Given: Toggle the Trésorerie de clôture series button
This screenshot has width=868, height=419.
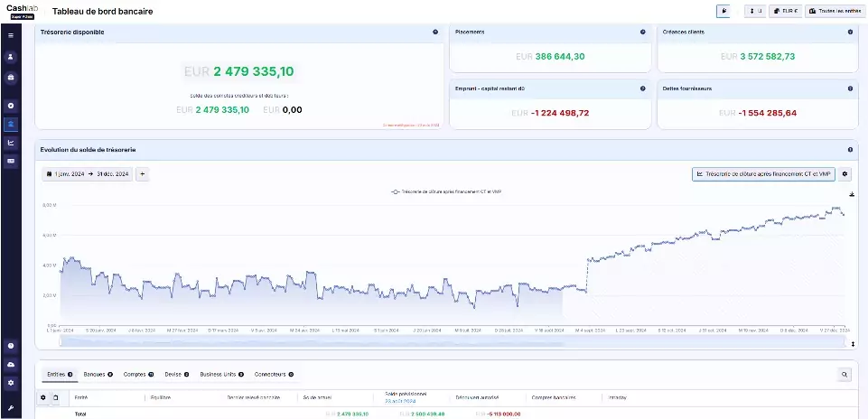Looking at the screenshot, I should tap(762, 174).
